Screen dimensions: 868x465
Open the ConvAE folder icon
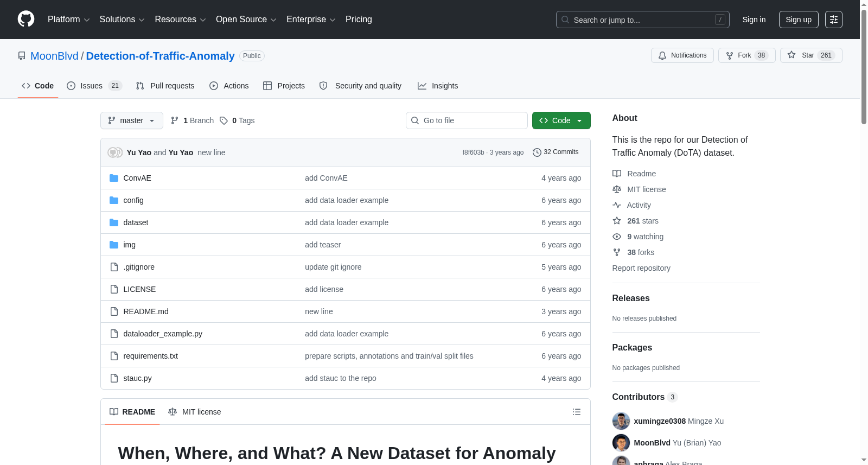[114, 178]
